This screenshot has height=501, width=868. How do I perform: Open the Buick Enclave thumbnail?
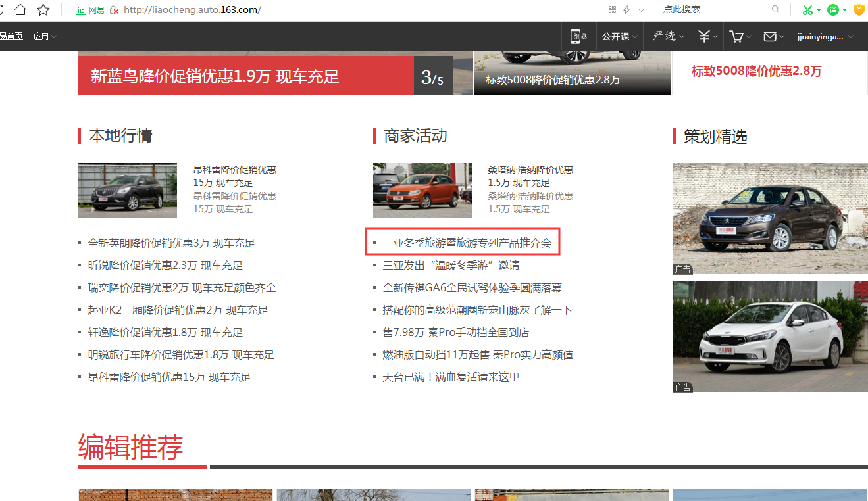tap(128, 191)
